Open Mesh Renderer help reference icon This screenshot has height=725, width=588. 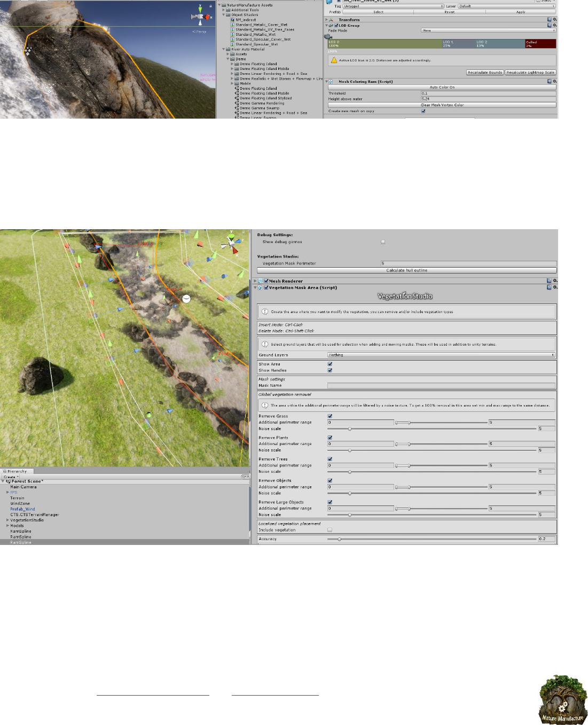tap(549, 280)
